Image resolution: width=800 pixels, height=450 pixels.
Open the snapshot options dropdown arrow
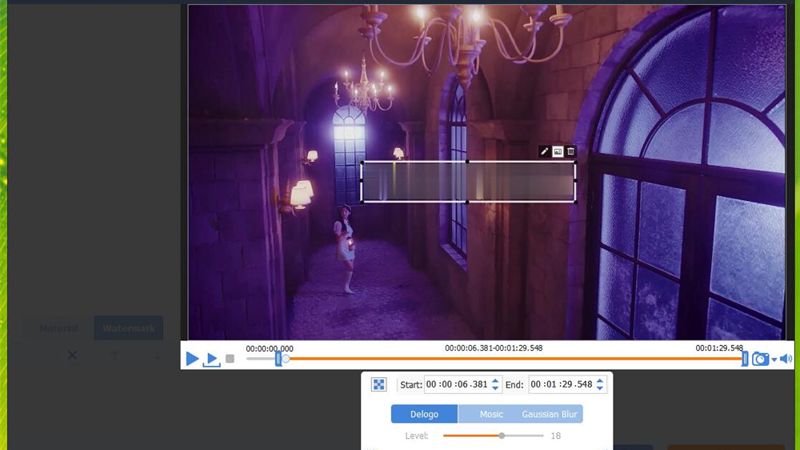(x=774, y=360)
